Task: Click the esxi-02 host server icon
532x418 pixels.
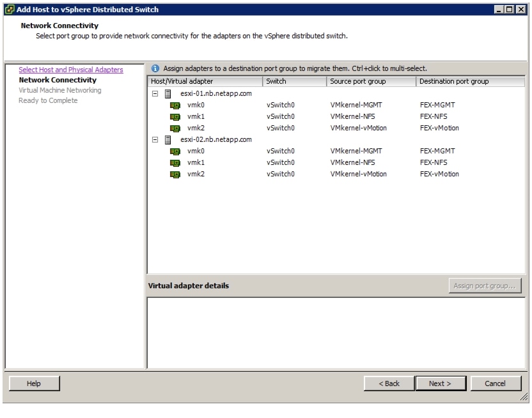Action: coord(168,140)
